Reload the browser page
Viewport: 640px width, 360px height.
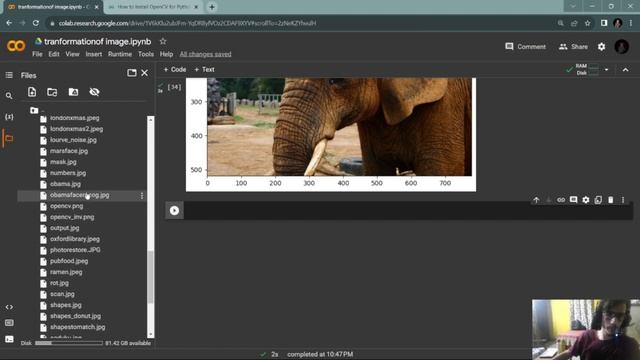tap(36, 23)
